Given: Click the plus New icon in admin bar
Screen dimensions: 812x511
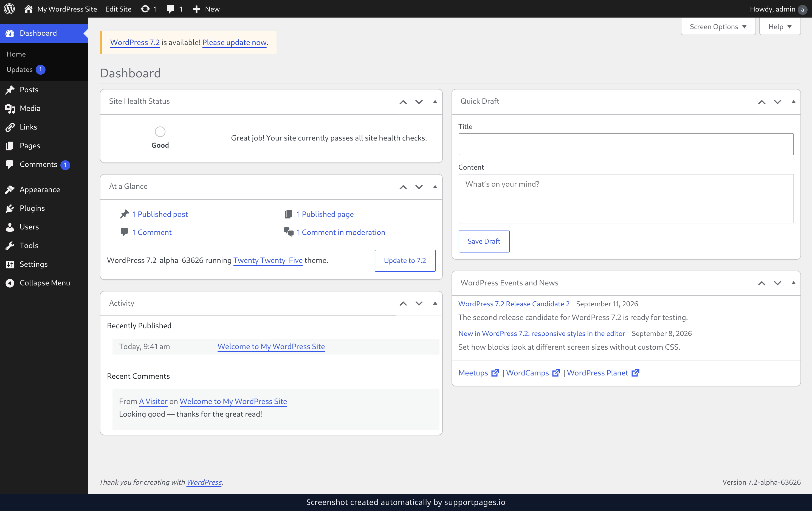Looking at the screenshot, I should pyautogui.click(x=197, y=9).
